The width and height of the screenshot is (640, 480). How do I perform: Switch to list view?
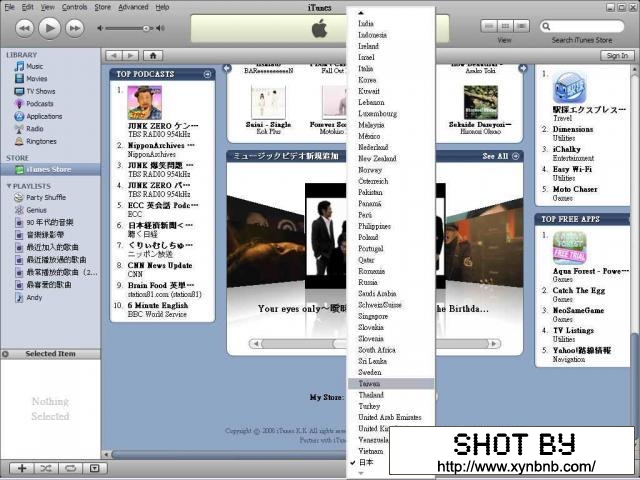[489, 26]
